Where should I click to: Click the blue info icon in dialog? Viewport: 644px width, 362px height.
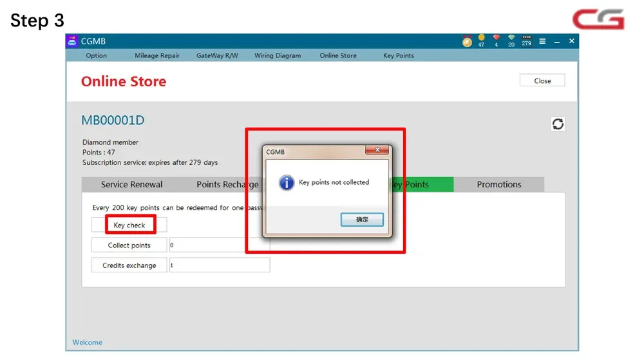[x=287, y=182]
